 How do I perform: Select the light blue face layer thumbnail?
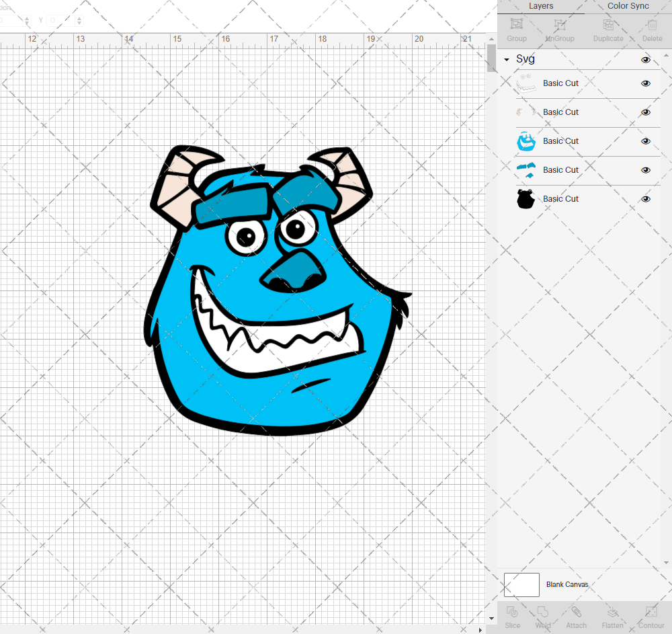point(526,141)
